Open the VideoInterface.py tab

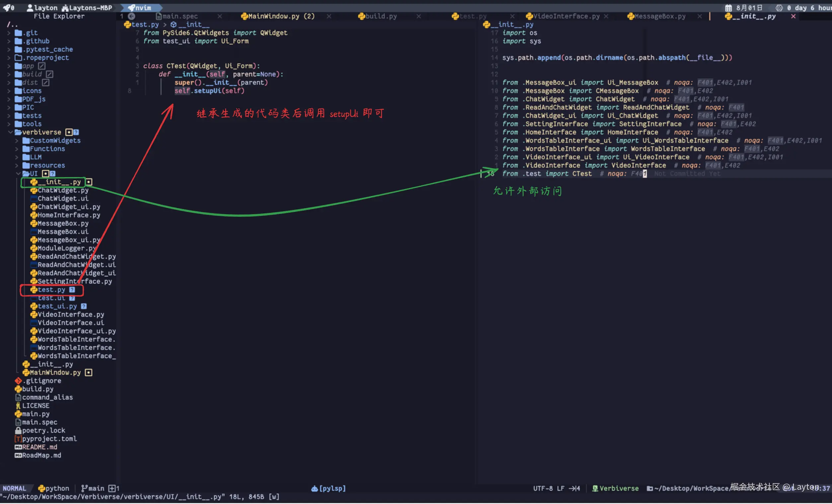[566, 16]
